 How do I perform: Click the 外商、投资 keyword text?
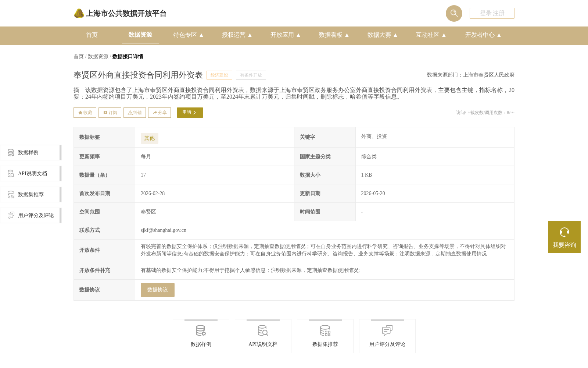click(x=374, y=137)
